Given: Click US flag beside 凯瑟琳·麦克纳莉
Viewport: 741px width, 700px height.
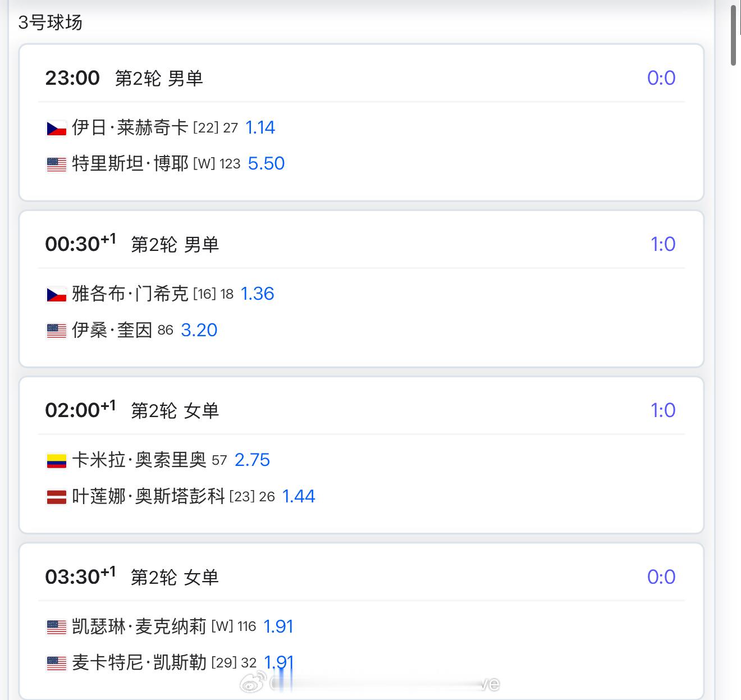Looking at the screenshot, I should pyautogui.click(x=56, y=627).
